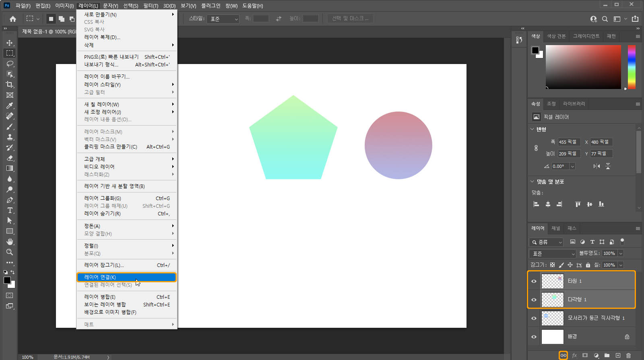
Task: Select the Rectangular Marquee tool
Action: click(10, 53)
